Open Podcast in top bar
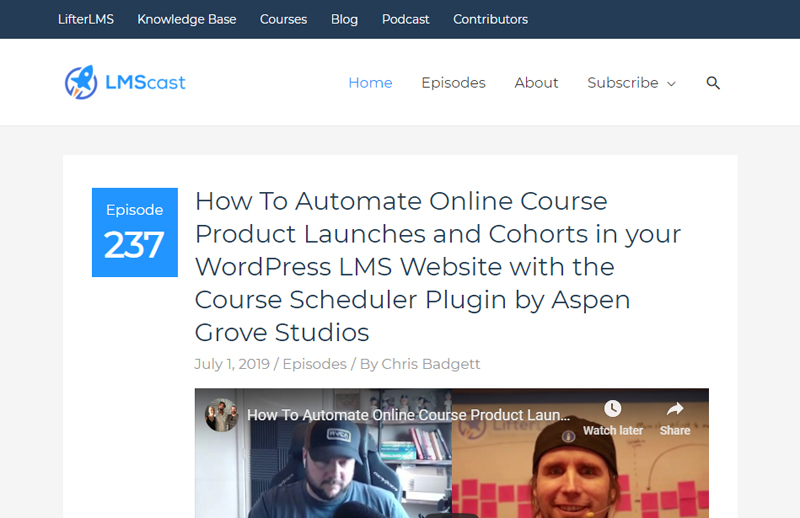 pos(406,19)
